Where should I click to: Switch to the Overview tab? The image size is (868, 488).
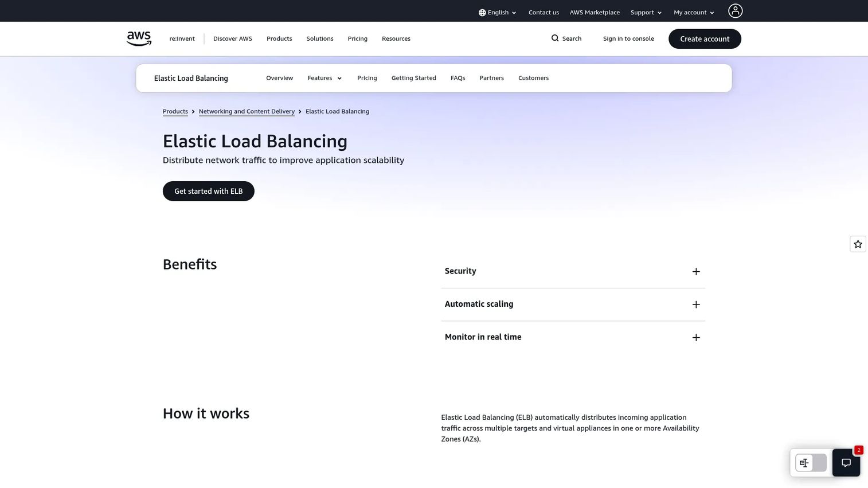(280, 78)
